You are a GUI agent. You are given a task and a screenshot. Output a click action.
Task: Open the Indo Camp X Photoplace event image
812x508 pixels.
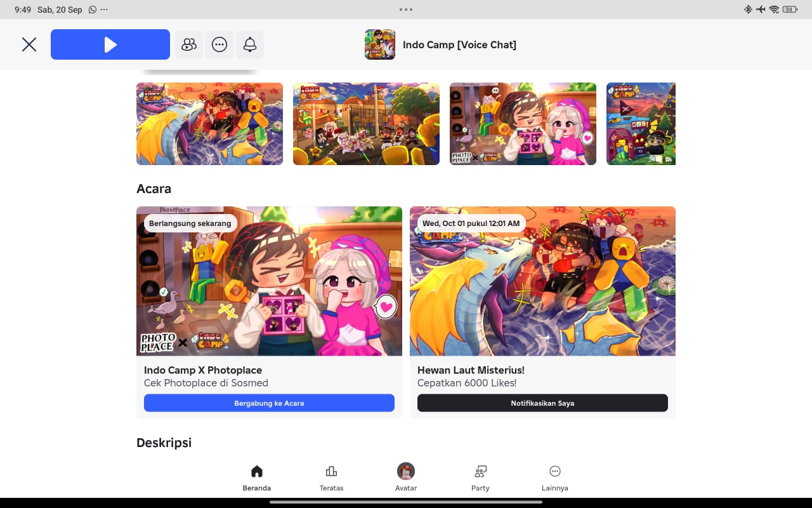(x=269, y=281)
